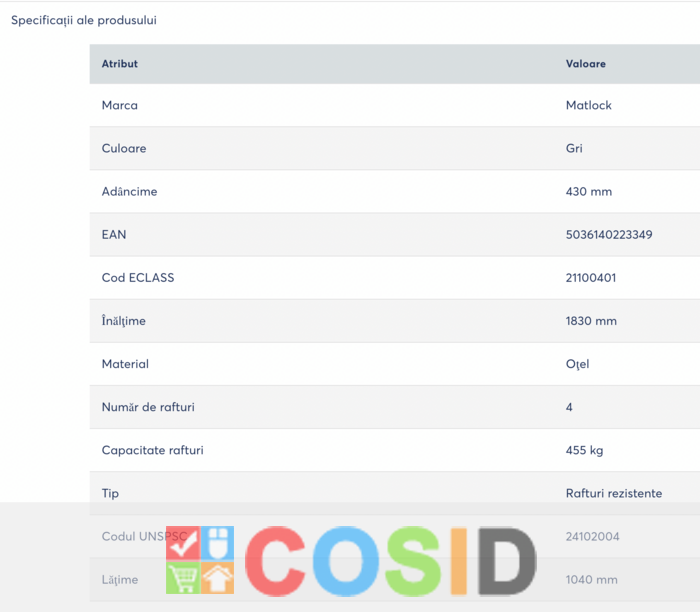Viewport: 700px width, 612px height.
Task: Click the red checkmark icon in the COSID logo
Action: click(183, 543)
